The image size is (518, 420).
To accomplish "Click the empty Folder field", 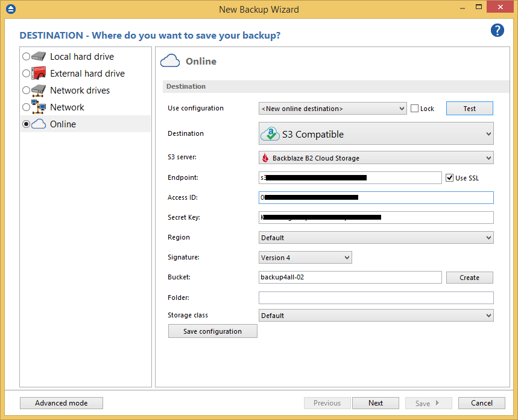I will (376, 297).
